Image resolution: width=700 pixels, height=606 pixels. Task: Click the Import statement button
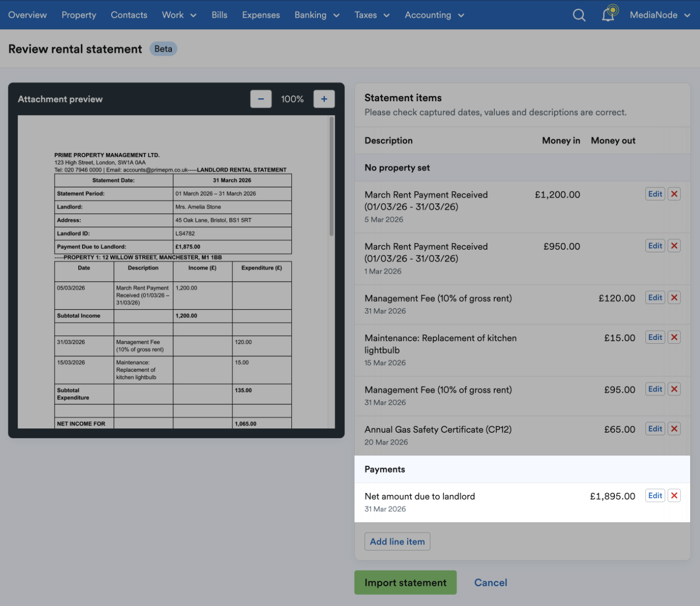(406, 582)
